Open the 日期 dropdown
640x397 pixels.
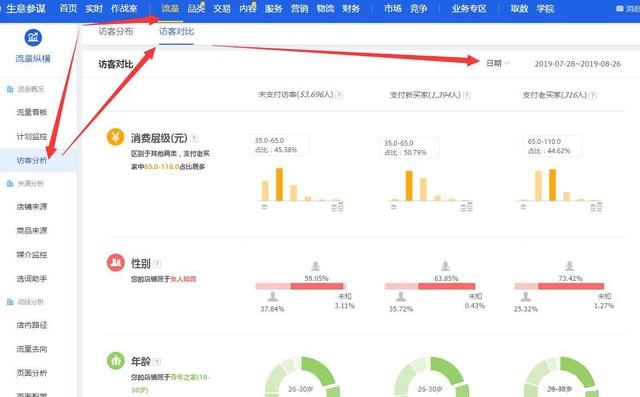(x=498, y=63)
